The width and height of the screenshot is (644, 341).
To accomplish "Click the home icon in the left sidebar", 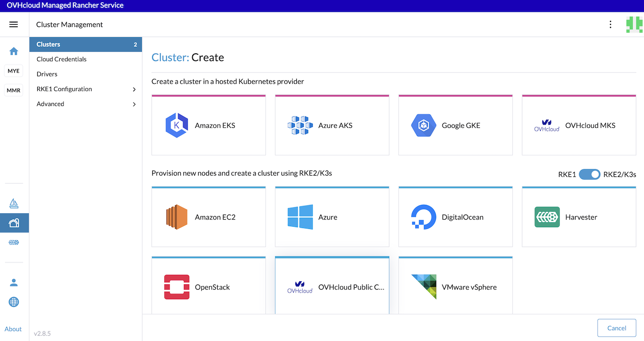I will [14, 51].
